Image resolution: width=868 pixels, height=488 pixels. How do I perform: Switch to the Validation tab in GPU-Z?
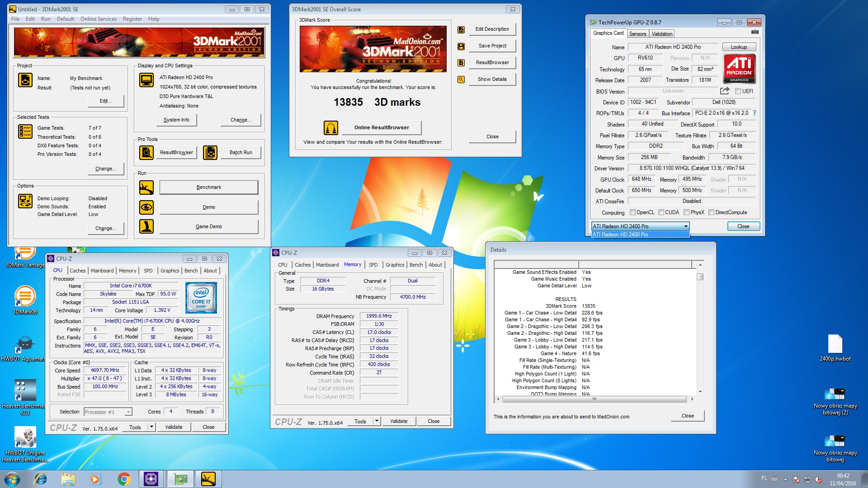662,34
